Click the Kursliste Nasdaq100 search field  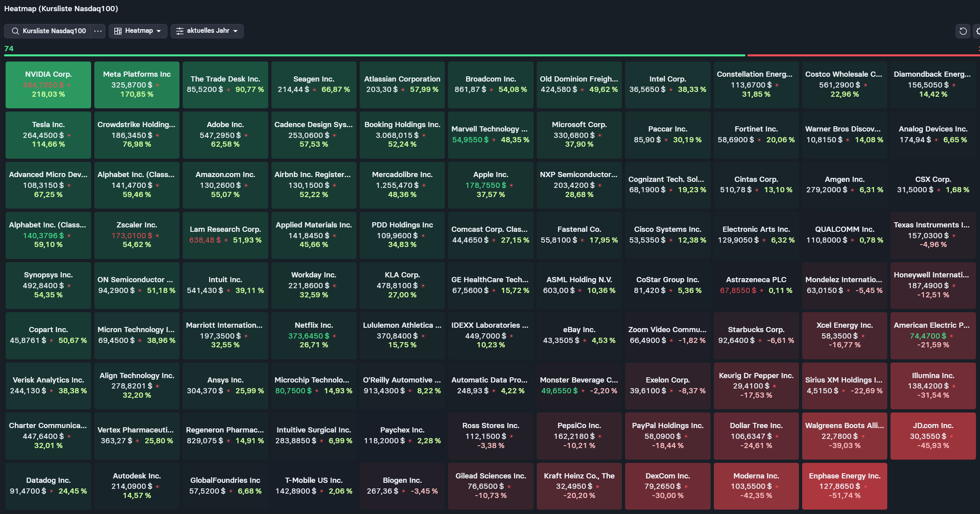[x=48, y=31]
